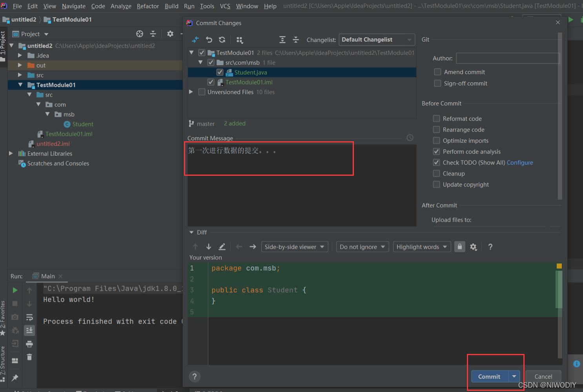Enable Optimize imports checkbox
Screen dimensions: 583x392
[436, 140]
